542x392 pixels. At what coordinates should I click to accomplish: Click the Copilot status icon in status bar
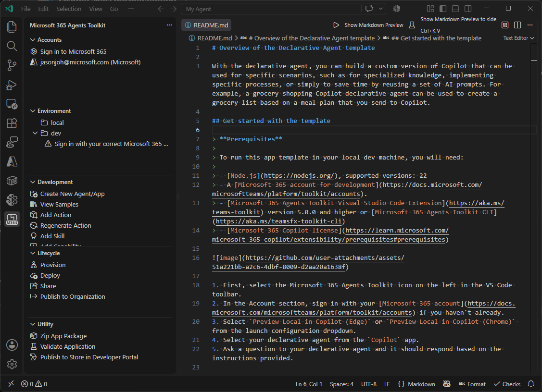point(447,384)
